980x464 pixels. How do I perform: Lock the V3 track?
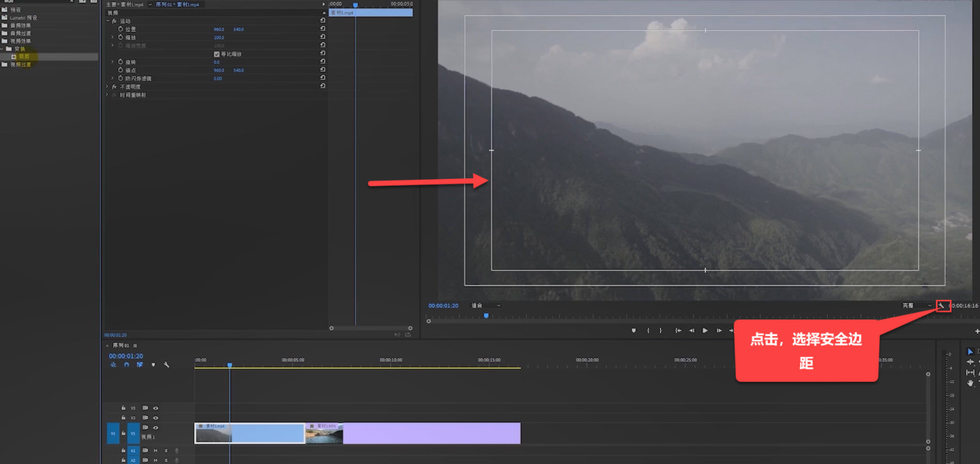[x=123, y=408]
